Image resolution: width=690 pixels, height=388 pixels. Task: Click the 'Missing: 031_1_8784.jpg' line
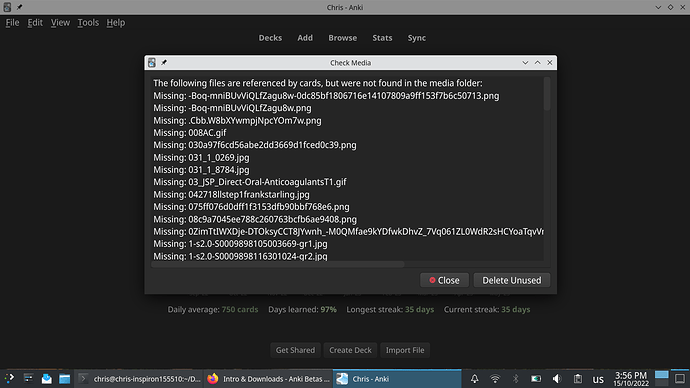201,170
